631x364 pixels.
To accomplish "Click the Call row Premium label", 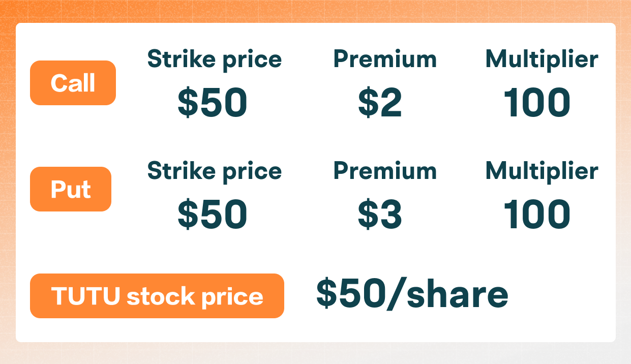I will [x=385, y=59].
